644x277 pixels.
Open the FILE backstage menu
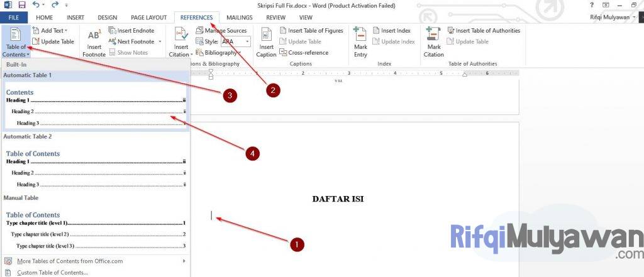(x=14, y=18)
